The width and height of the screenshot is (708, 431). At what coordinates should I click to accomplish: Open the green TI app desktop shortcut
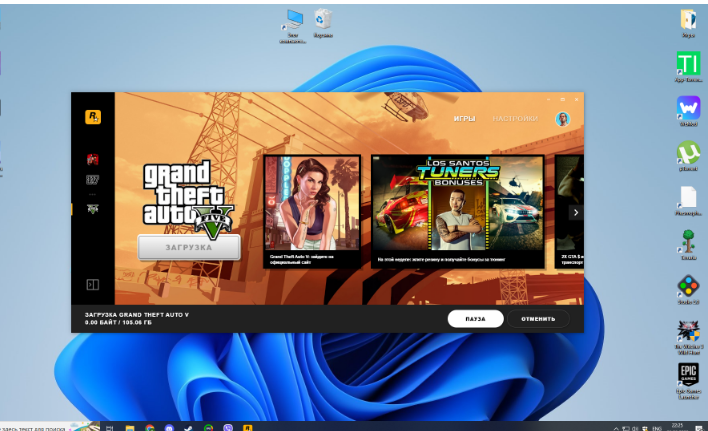pyautogui.click(x=688, y=67)
